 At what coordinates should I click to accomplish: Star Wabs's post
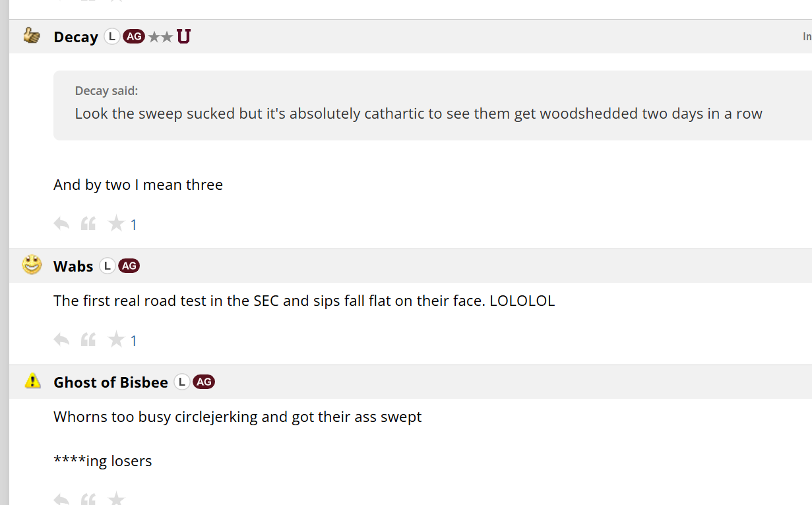click(x=117, y=340)
